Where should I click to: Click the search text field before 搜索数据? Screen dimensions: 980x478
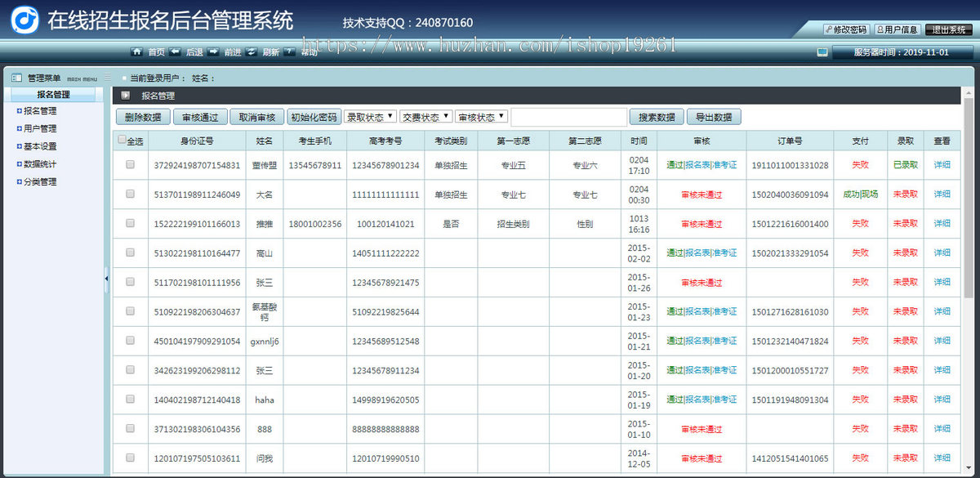tap(569, 117)
